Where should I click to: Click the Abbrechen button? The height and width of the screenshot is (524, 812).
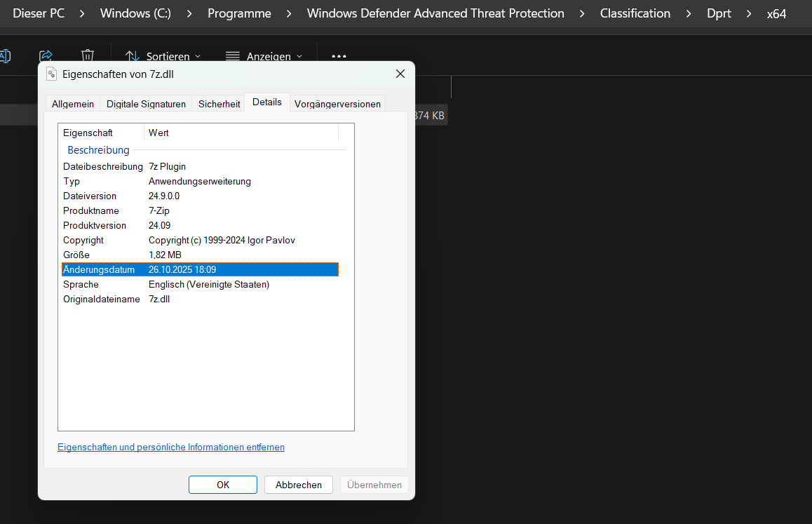click(x=298, y=485)
